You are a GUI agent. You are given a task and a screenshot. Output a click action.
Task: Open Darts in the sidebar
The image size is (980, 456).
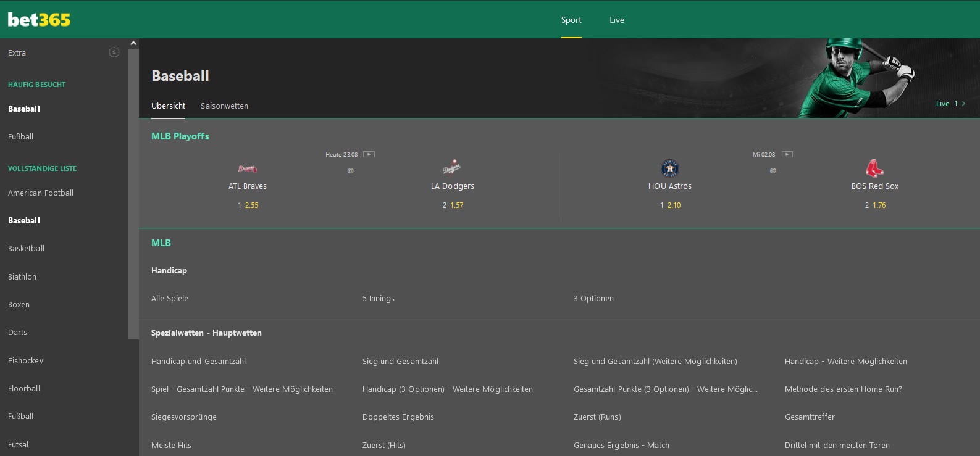coord(17,333)
